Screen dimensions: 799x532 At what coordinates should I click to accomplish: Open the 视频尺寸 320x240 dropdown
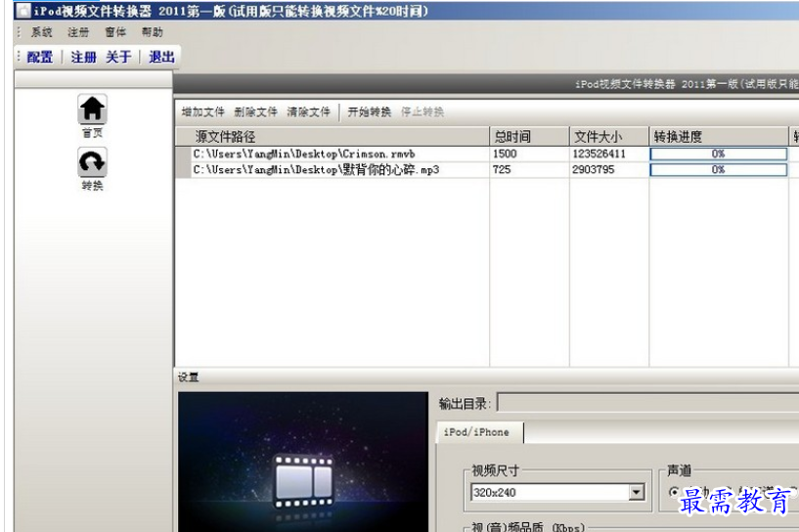[637, 492]
